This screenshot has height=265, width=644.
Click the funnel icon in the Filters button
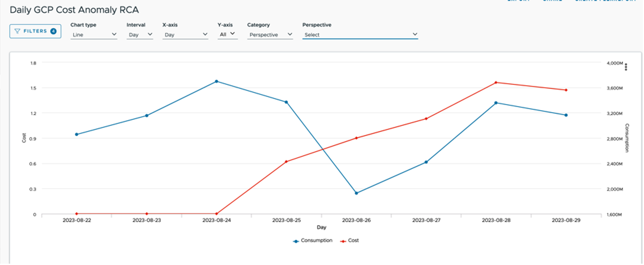pos(17,31)
